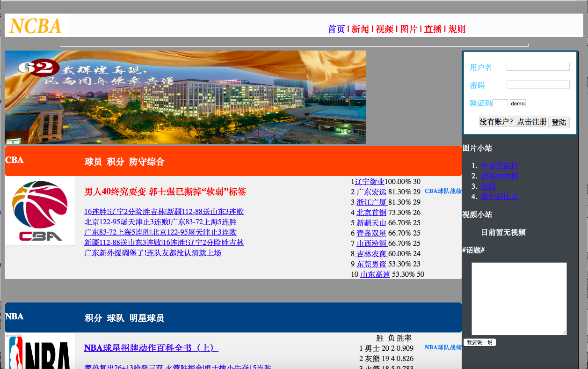Viewport: 588px width, 369px height.
Task: Click inside the #话题# text area
Action: tap(519, 298)
